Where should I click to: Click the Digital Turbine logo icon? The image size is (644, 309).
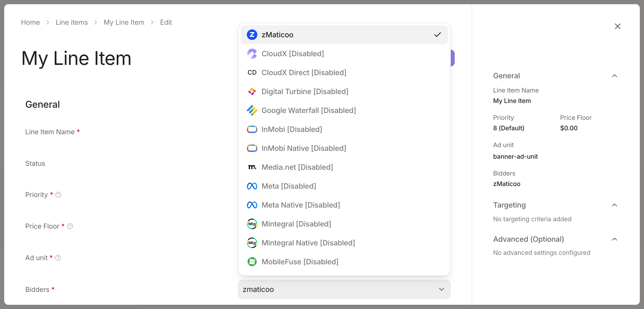click(x=252, y=91)
